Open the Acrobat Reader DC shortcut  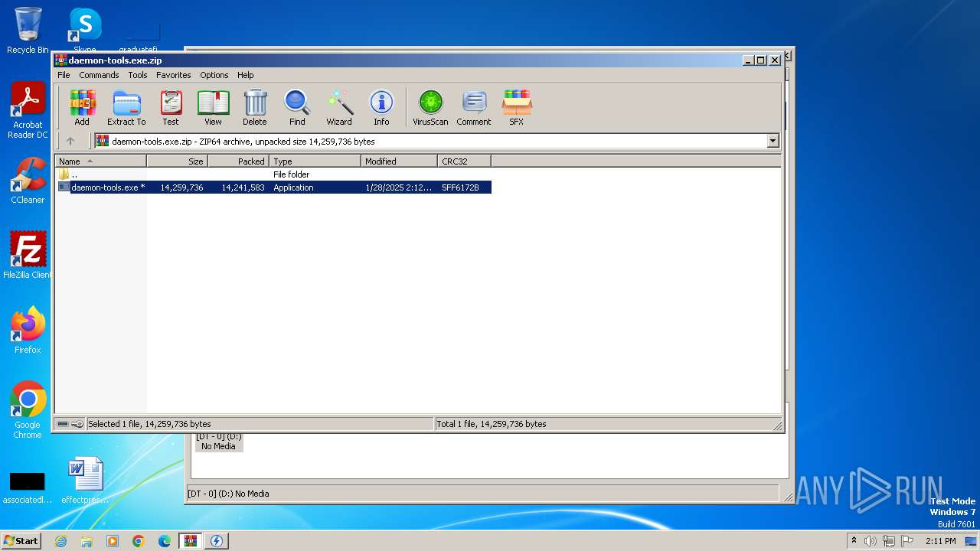(x=28, y=111)
